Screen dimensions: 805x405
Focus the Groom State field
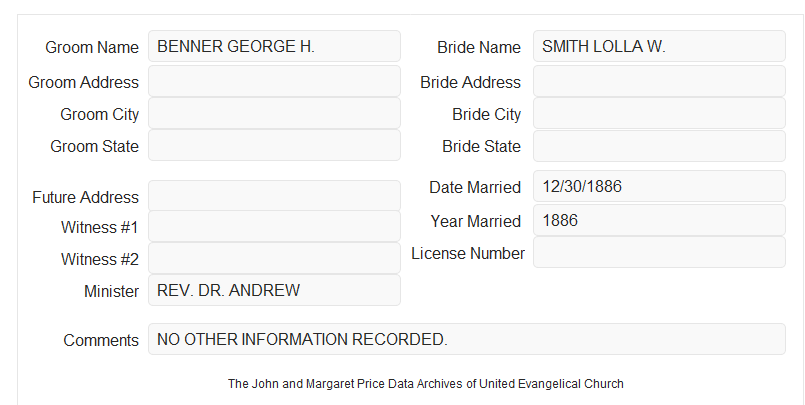coord(274,145)
